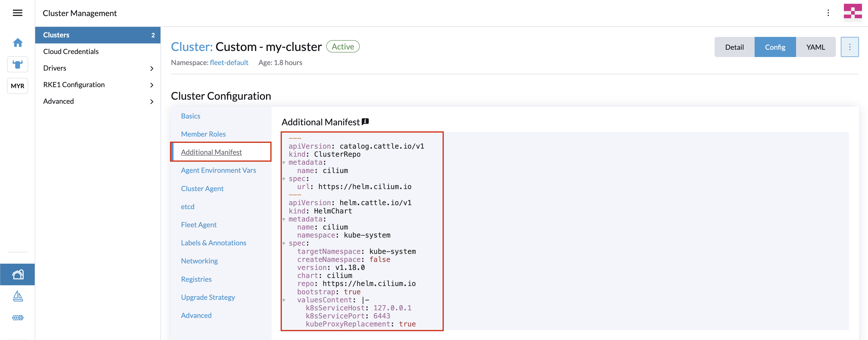The image size is (868, 340).
Task: Open the Cluster Agent tab
Action: pyautogui.click(x=202, y=189)
